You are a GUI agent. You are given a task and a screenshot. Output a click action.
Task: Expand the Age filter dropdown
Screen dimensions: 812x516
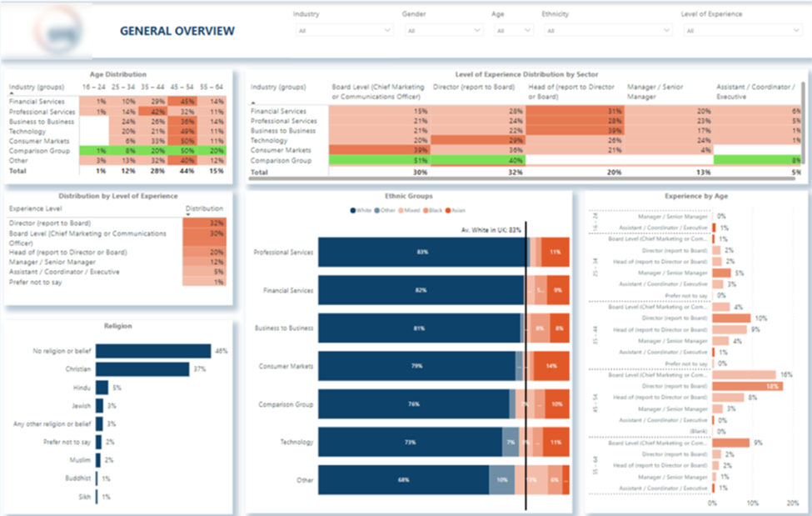pyautogui.click(x=513, y=31)
